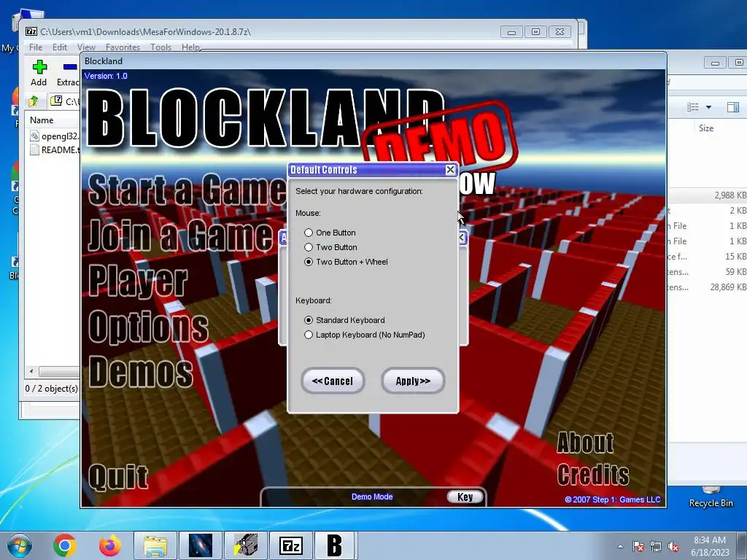Click the up-folder icon in 7-Zip
This screenshot has width=747, height=560.
pyautogui.click(x=34, y=101)
